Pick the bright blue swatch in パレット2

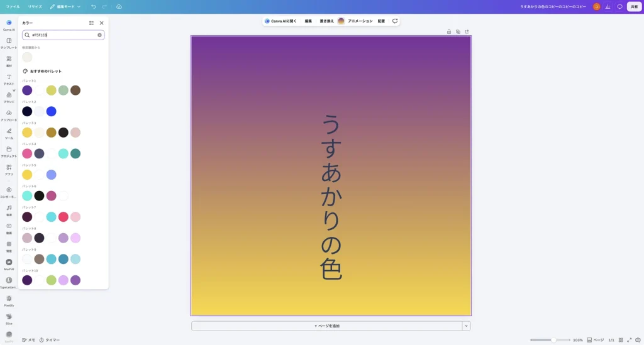tap(52, 111)
